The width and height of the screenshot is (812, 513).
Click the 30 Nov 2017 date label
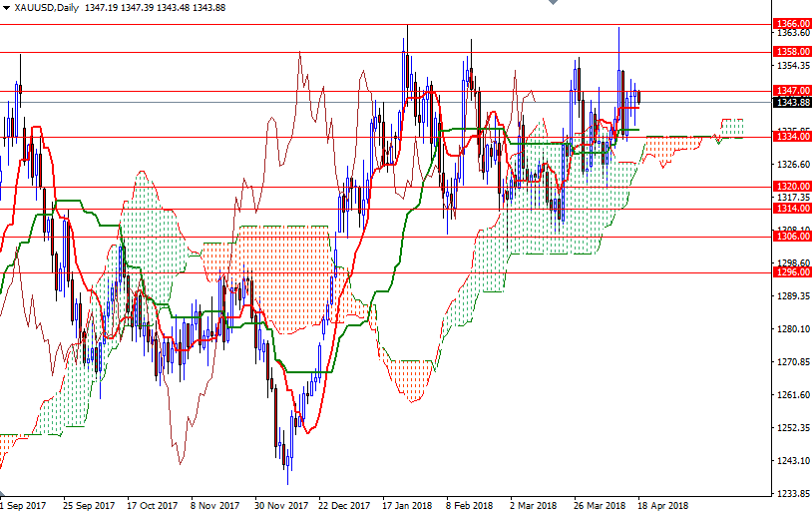tap(281, 505)
